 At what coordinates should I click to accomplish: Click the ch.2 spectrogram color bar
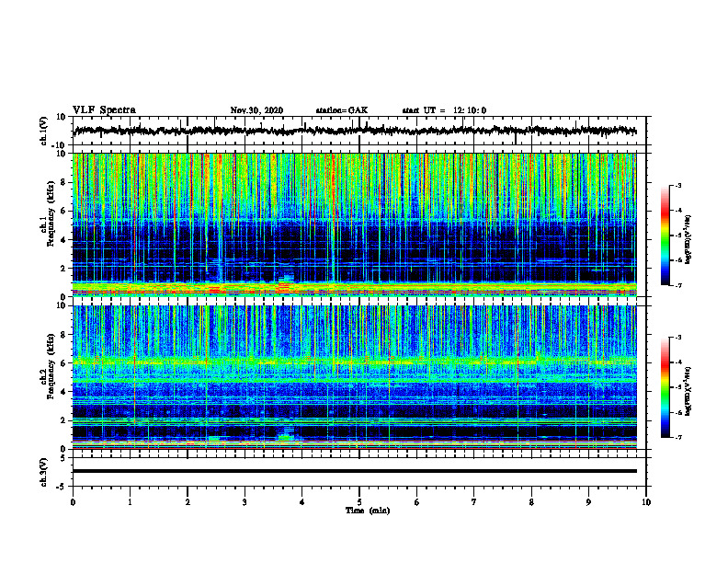(x=665, y=387)
